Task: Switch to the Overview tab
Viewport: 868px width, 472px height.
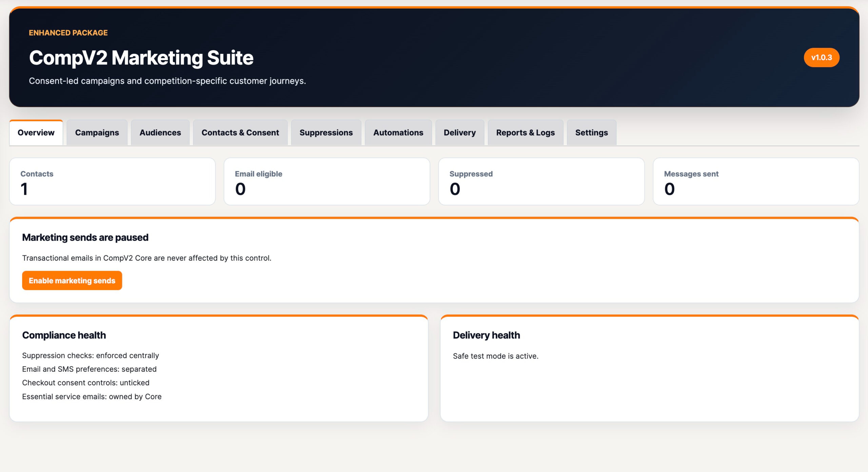Action: (36, 132)
